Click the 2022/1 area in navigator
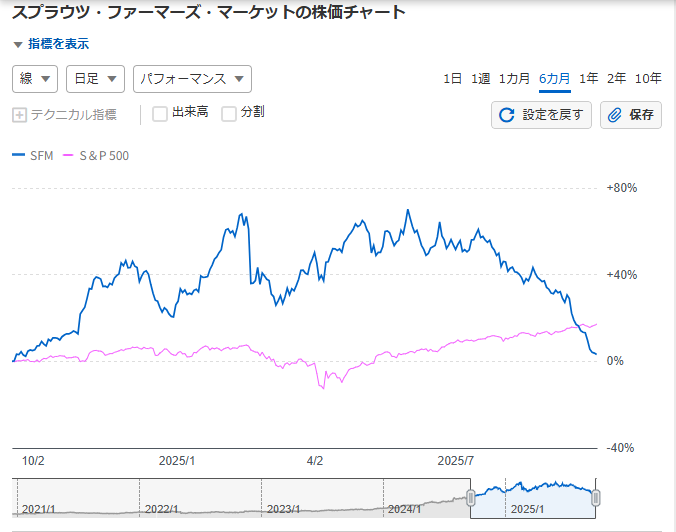 pos(161,509)
